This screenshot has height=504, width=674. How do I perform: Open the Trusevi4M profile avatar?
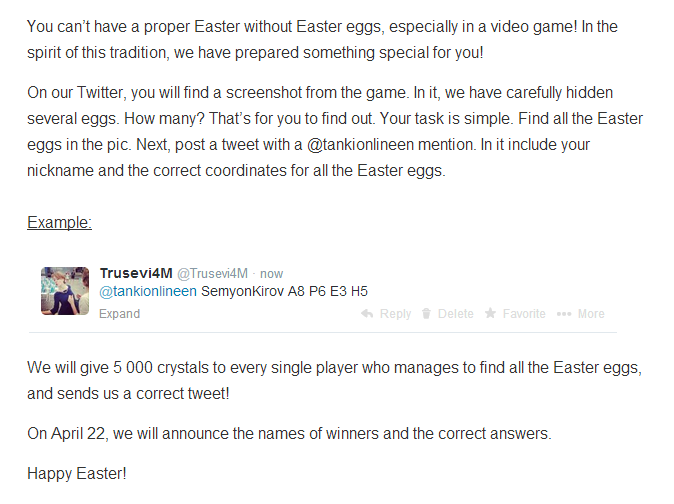click(x=65, y=291)
